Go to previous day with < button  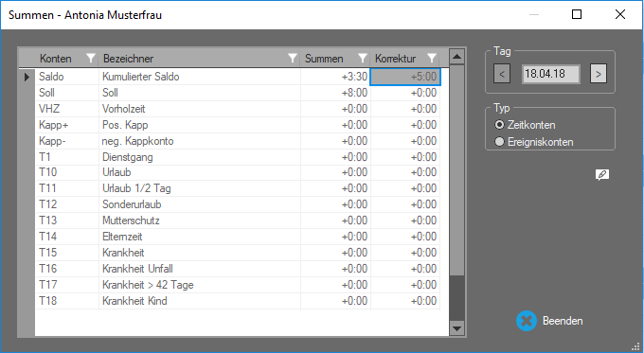coord(502,74)
